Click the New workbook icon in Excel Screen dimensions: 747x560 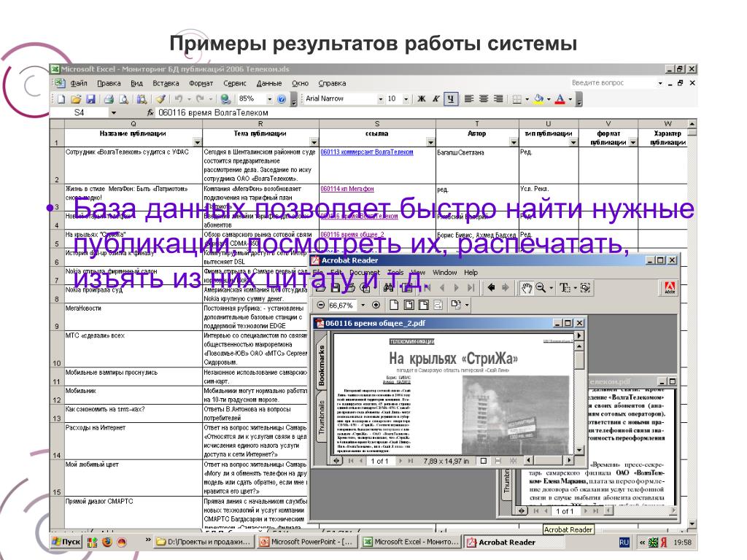click(x=61, y=99)
